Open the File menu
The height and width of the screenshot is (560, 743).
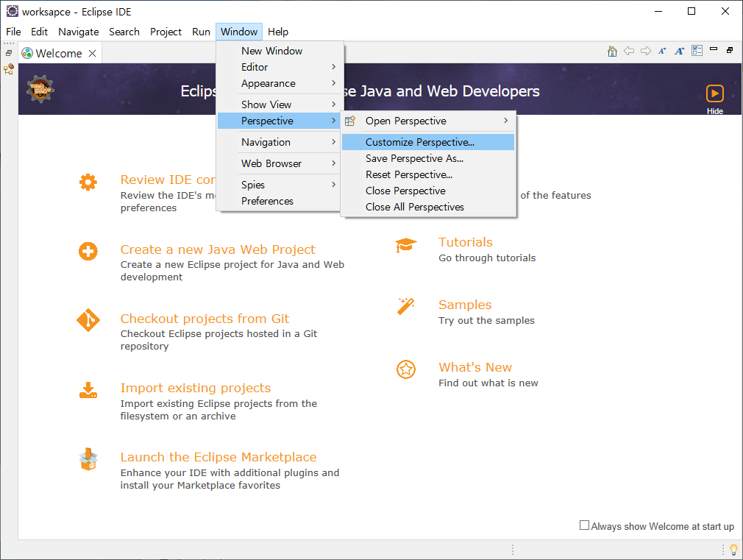pos(13,32)
